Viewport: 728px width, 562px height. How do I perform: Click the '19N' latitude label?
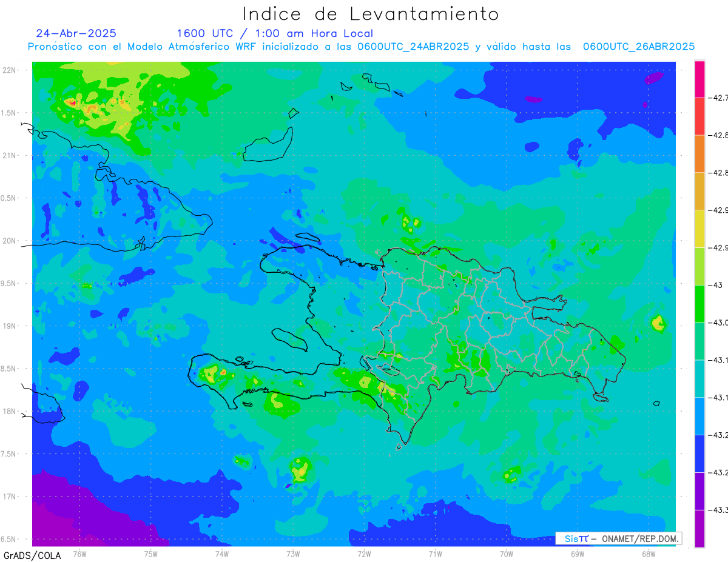9,326
